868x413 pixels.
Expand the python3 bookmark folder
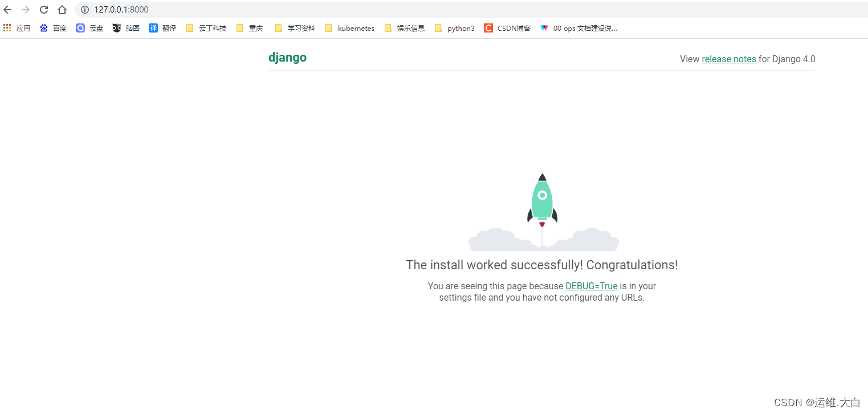click(454, 28)
